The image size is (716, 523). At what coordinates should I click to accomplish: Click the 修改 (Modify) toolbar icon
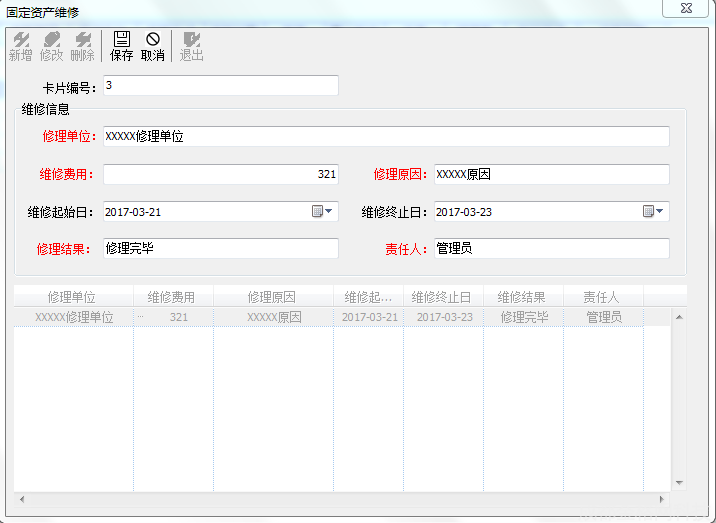[x=51, y=46]
